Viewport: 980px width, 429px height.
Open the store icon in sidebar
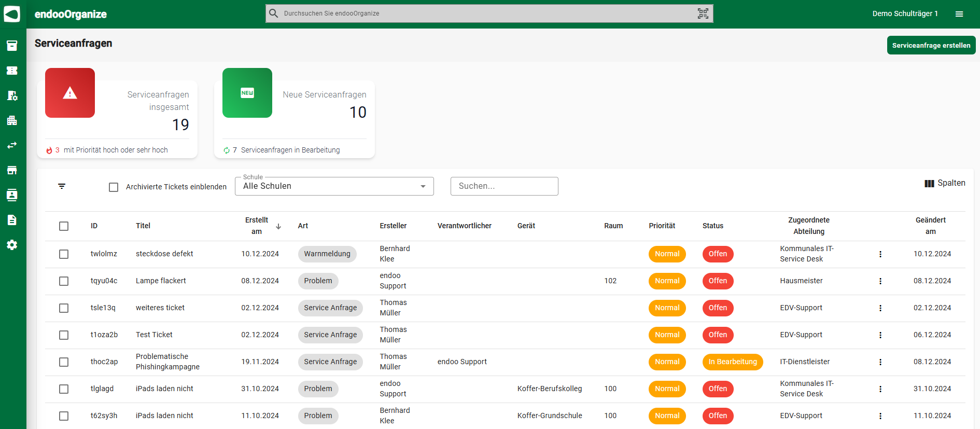(12, 170)
